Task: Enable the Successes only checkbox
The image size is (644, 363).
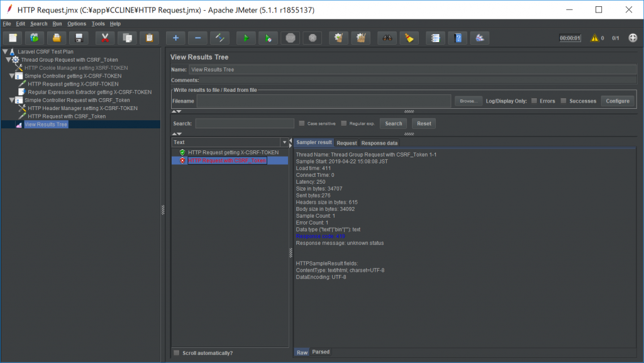Action: [563, 101]
